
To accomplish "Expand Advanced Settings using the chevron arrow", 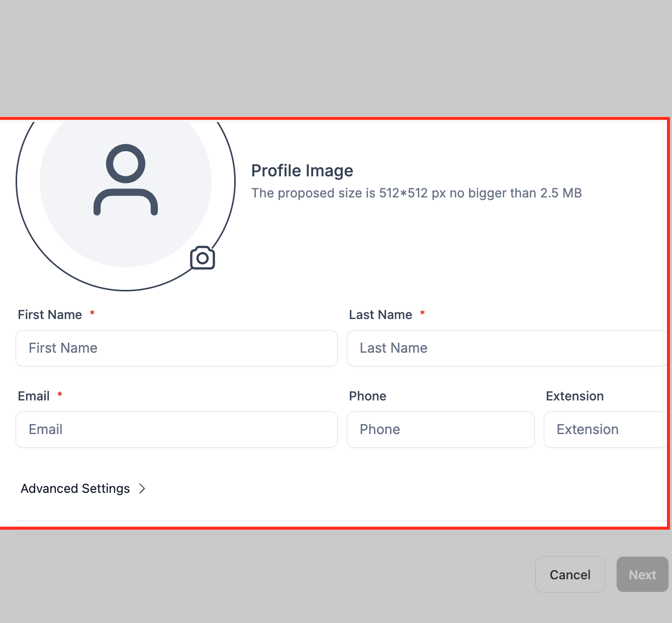I will (x=142, y=488).
